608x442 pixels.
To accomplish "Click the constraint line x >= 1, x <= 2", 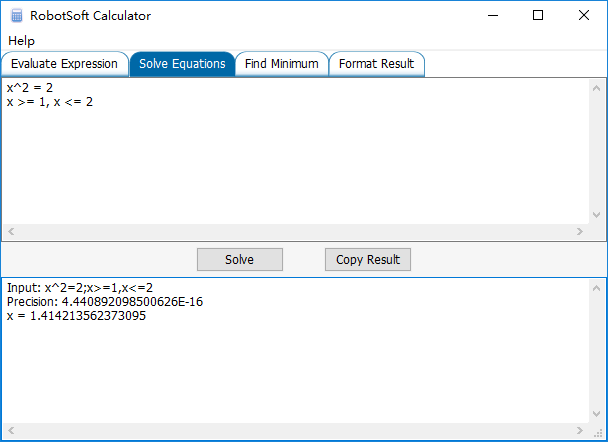I will click(50, 102).
